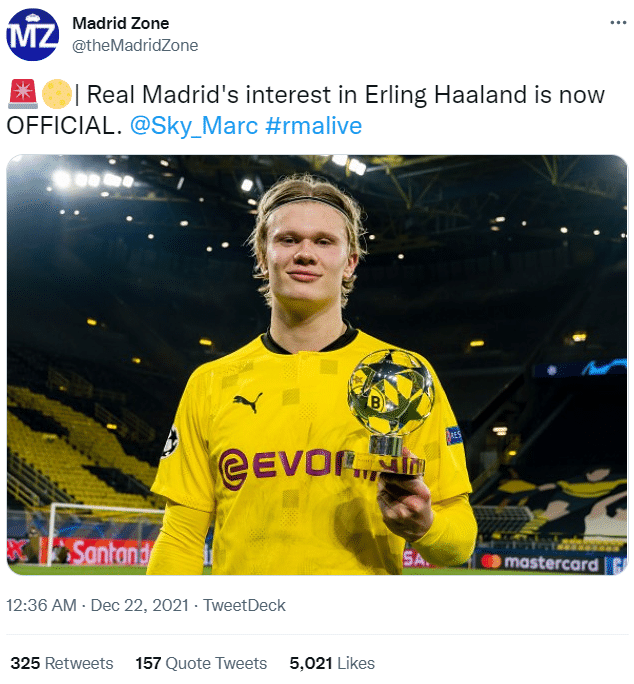The height and width of the screenshot is (684, 634).
Task: Click the Santander ad board in photo
Action: pyautogui.click(x=98, y=551)
